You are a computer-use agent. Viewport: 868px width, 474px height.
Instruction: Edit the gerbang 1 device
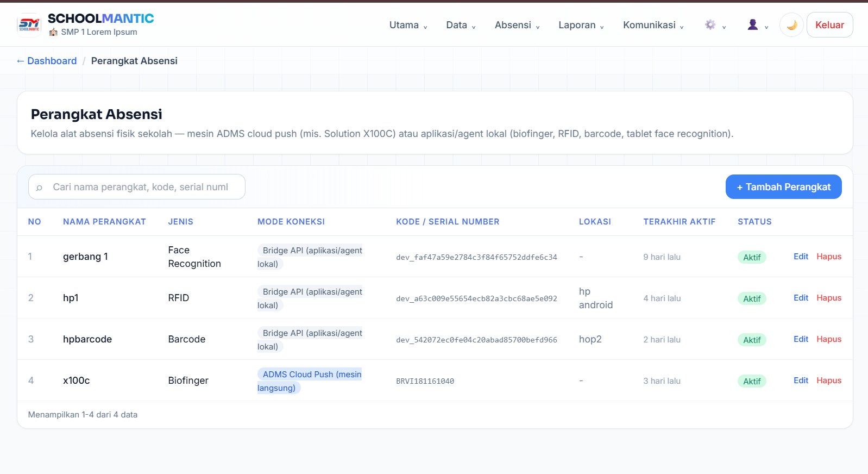click(801, 257)
